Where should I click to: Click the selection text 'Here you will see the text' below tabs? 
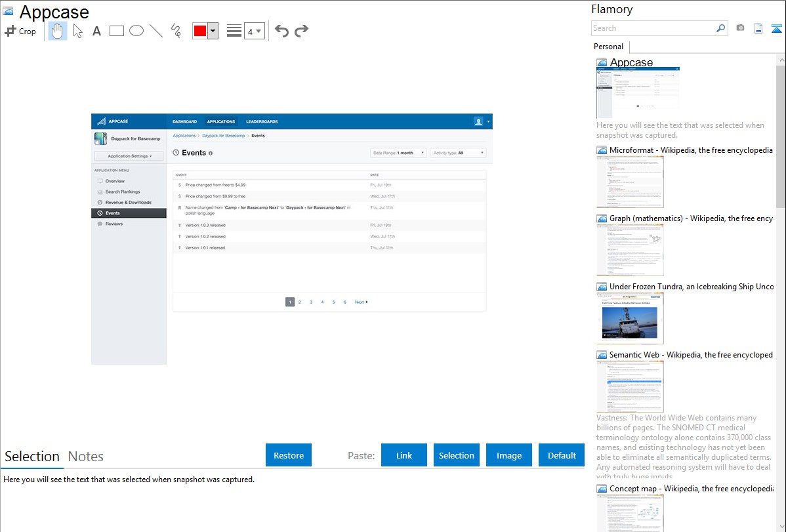(x=129, y=480)
